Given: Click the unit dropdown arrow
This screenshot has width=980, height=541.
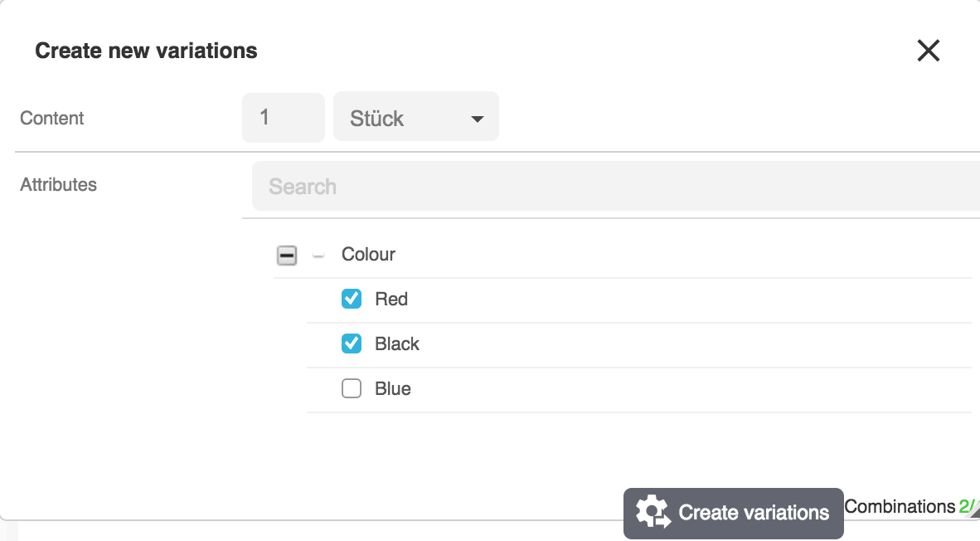Looking at the screenshot, I should (x=477, y=119).
